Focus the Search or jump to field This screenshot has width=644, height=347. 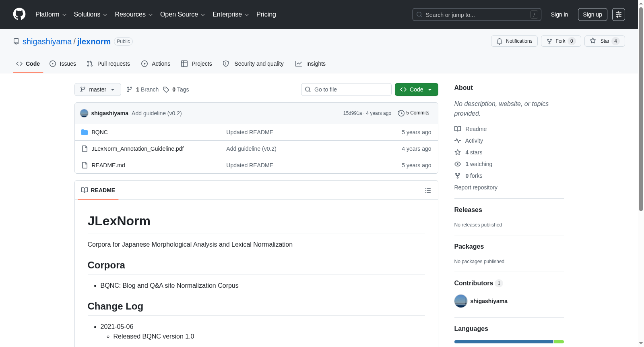coord(477,15)
